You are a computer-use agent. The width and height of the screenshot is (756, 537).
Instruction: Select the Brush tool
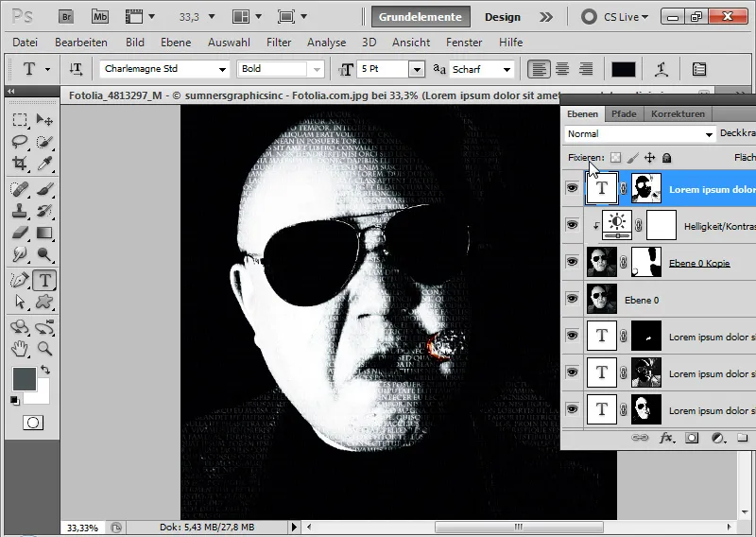pyautogui.click(x=44, y=189)
